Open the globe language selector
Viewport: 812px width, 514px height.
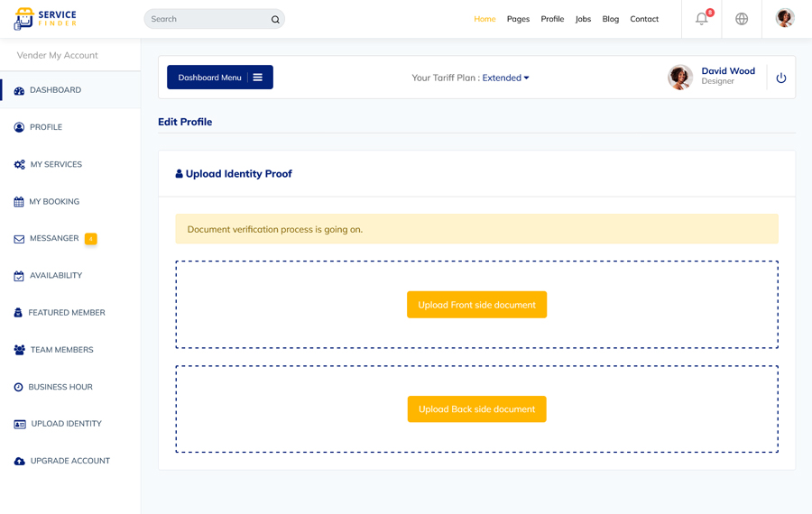(742, 19)
